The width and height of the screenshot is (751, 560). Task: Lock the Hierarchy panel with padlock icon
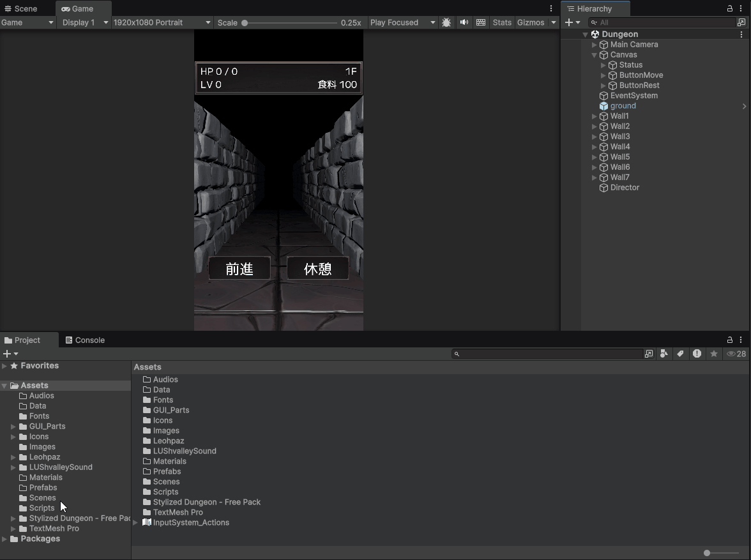[x=730, y=8]
